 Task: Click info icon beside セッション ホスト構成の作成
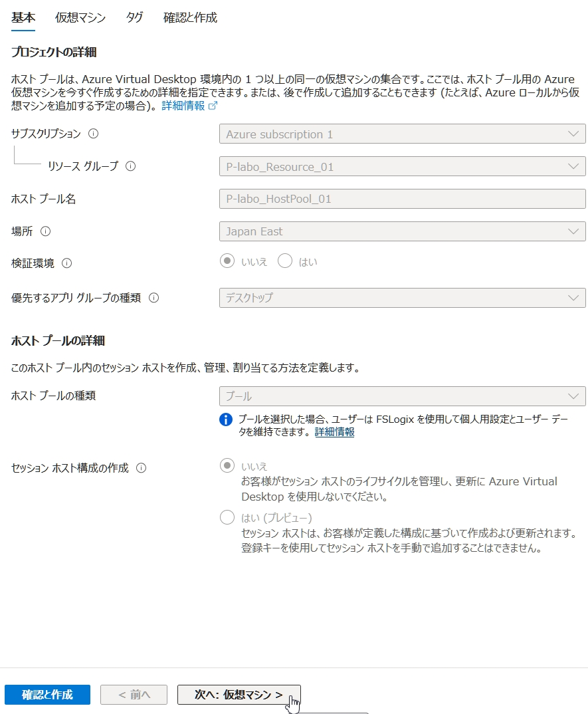142,468
